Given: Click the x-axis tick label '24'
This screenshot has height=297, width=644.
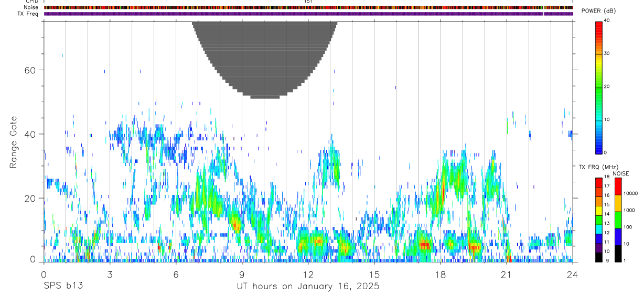Looking at the screenshot, I should point(572,274).
